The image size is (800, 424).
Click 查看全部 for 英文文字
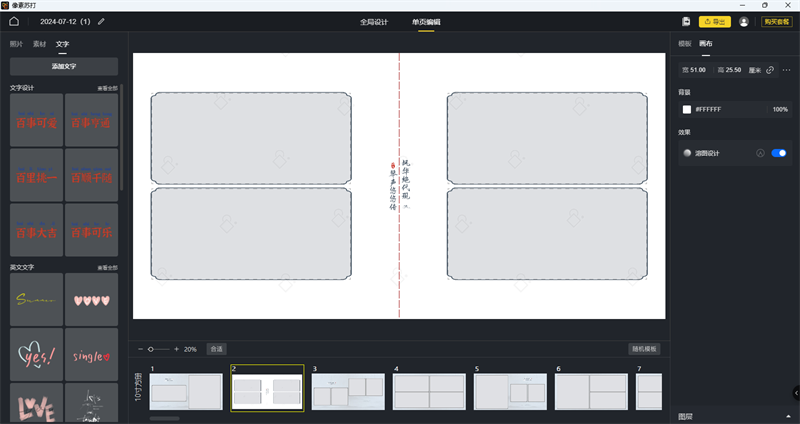pos(108,267)
